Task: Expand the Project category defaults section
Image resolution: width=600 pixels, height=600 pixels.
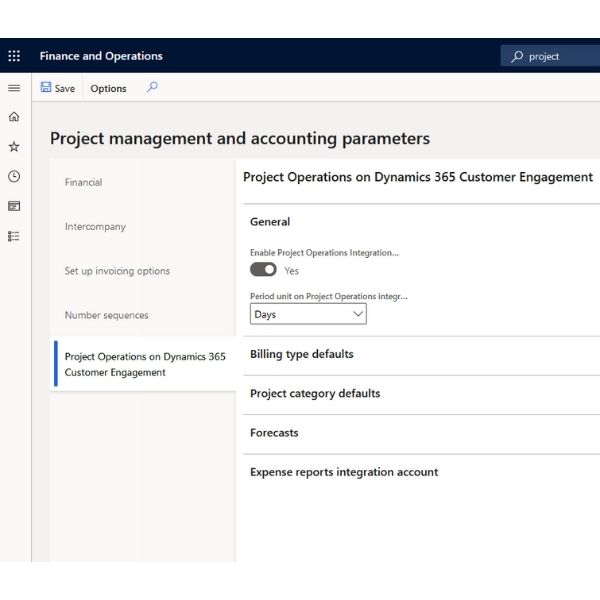Action: click(x=421, y=394)
